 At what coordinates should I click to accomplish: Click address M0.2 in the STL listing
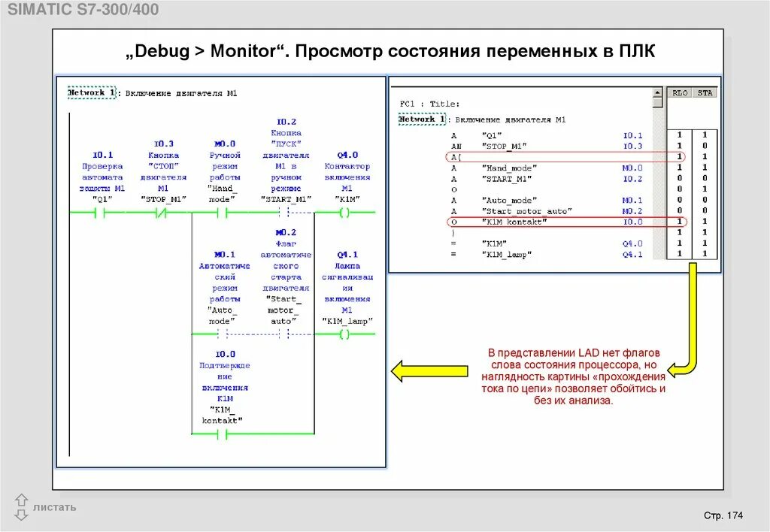coord(632,211)
